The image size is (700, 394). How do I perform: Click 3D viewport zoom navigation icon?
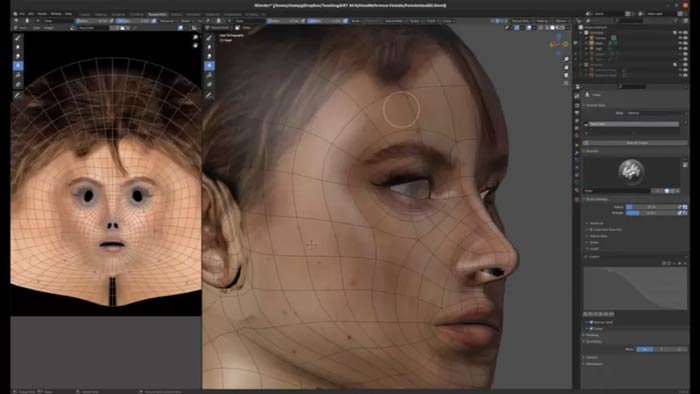[x=567, y=58]
